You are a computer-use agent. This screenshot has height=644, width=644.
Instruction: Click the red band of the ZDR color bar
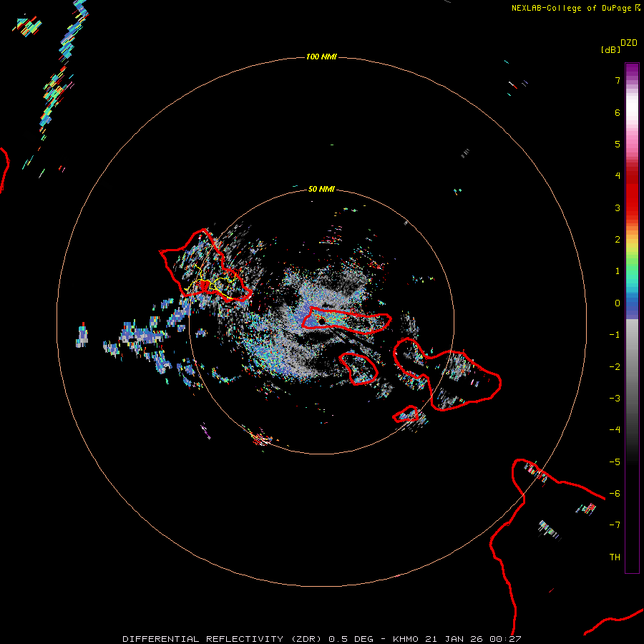(x=632, y=193)
